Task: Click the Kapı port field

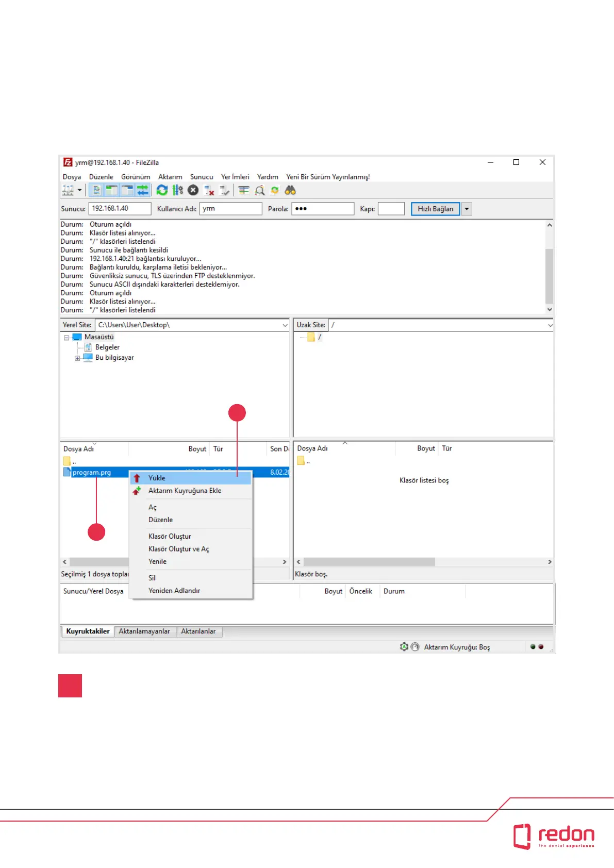Action: pyautogui.click(x=391, y=208)
